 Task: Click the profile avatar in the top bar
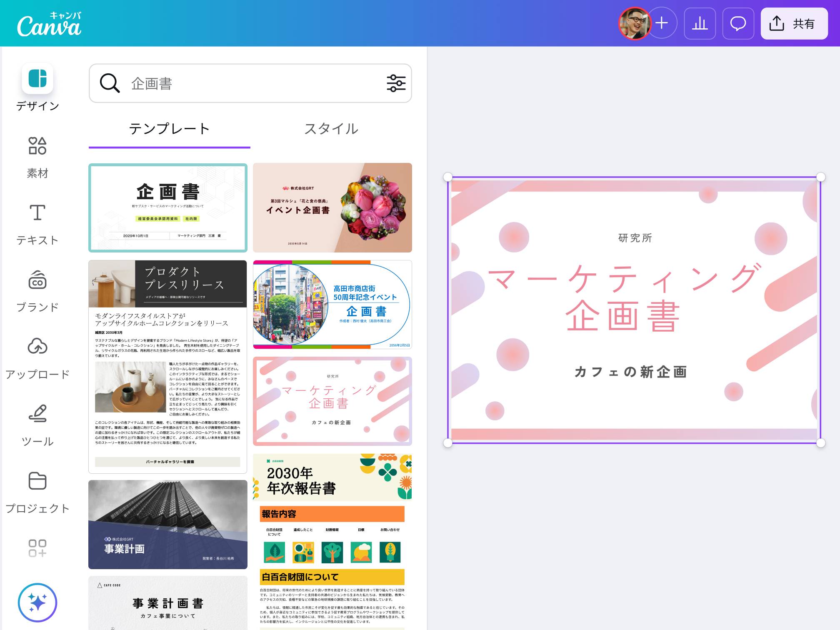click(x=634, y=24)
